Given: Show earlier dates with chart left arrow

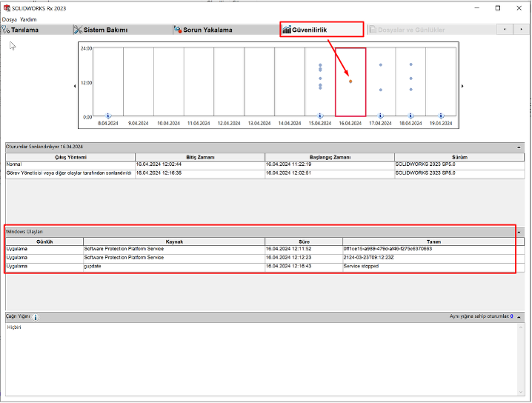Looking at the screenshot, I should click(x=75, y=86).
